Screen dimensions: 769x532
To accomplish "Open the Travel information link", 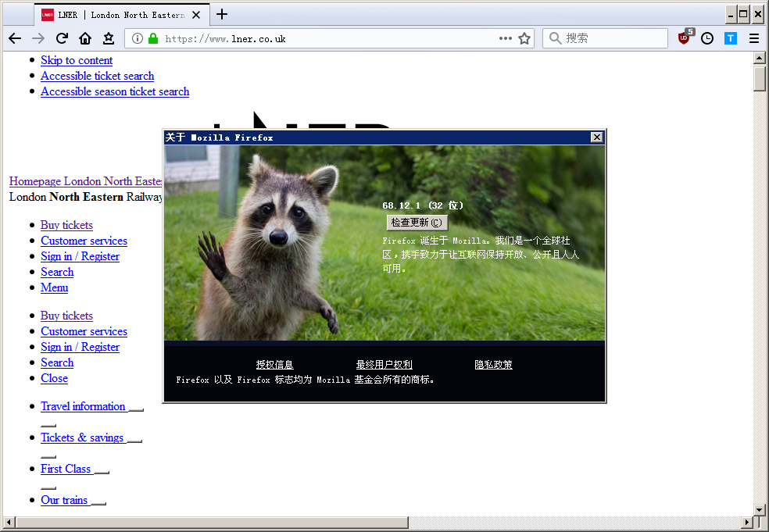I will click(x=84, y=406).
